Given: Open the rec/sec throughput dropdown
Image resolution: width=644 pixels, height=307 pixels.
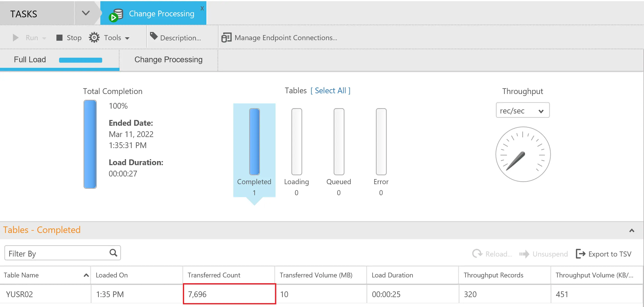Looking at the screenshot, I should click(523, 110).
